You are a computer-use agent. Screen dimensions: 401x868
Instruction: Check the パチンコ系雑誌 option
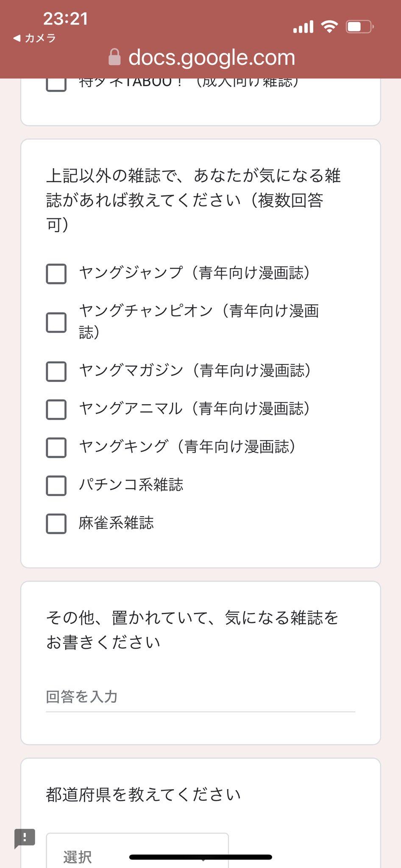pyautogui.click(x=56, y=485)
